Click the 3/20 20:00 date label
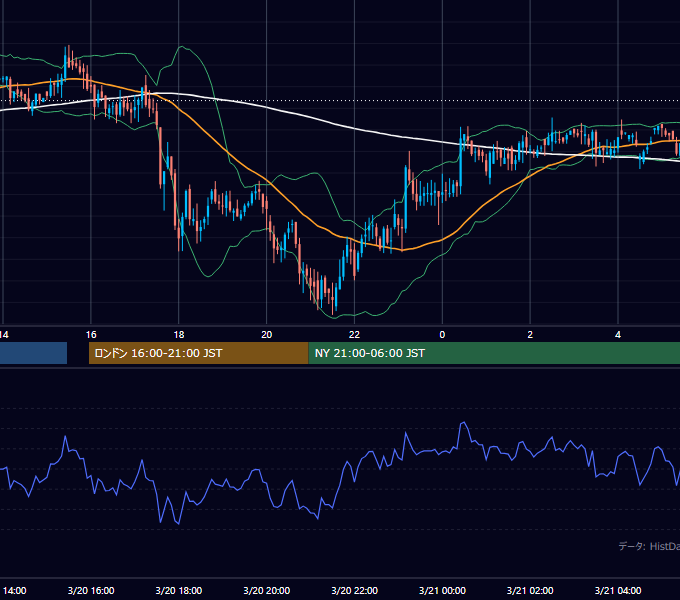The image size is (680, 600). point(267,590)
